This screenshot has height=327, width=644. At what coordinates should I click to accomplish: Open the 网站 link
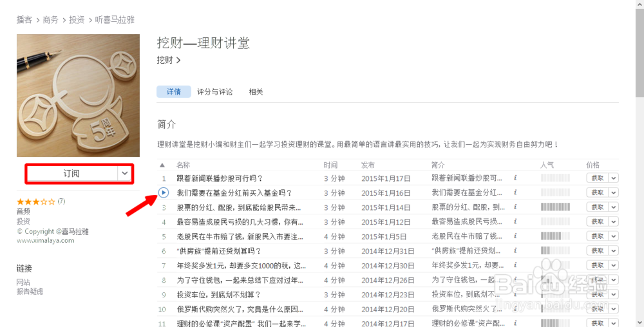pos(23,283)
